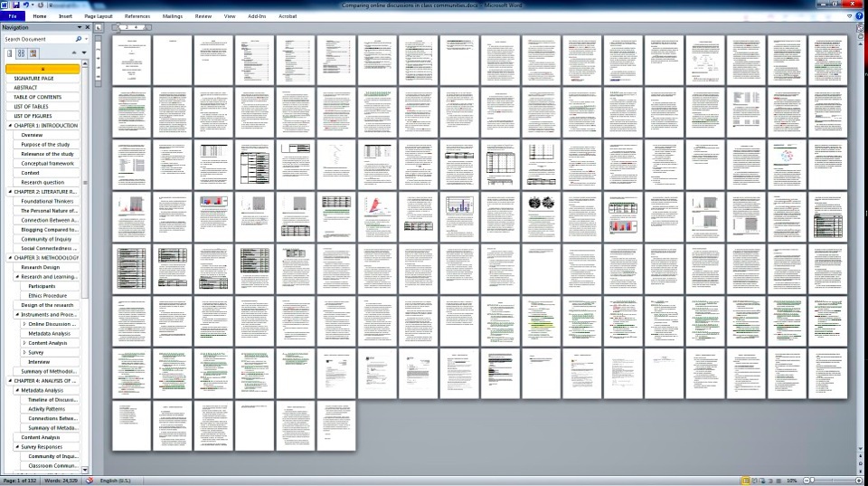868x486 pixels.
Task: Open the Navigation pane options dropdown
Action: point(80,27)
